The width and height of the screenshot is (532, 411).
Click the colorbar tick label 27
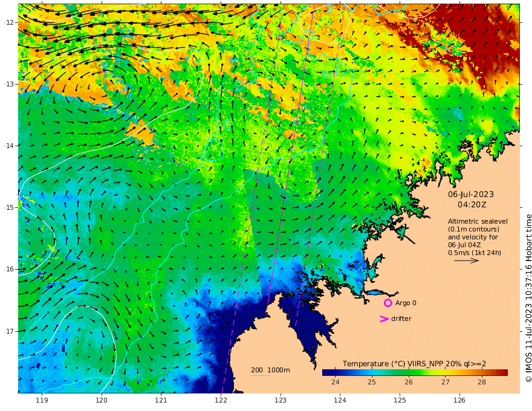tap(446, 382)
